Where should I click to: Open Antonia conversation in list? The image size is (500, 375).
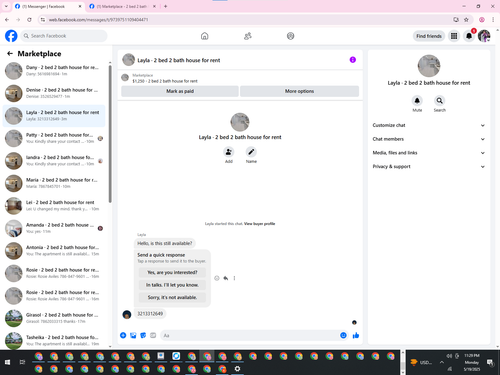54,250
